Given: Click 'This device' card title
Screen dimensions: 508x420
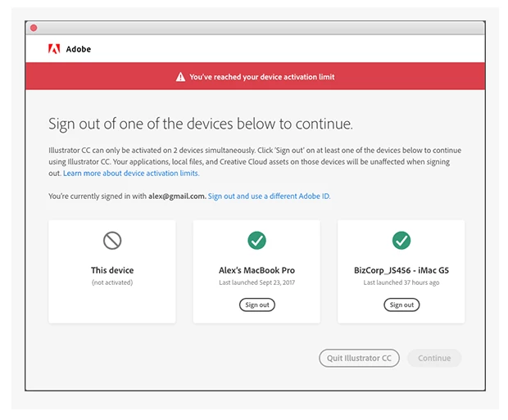Looking at the screenshot, I should pyautogui.click(x=112, y=270).
